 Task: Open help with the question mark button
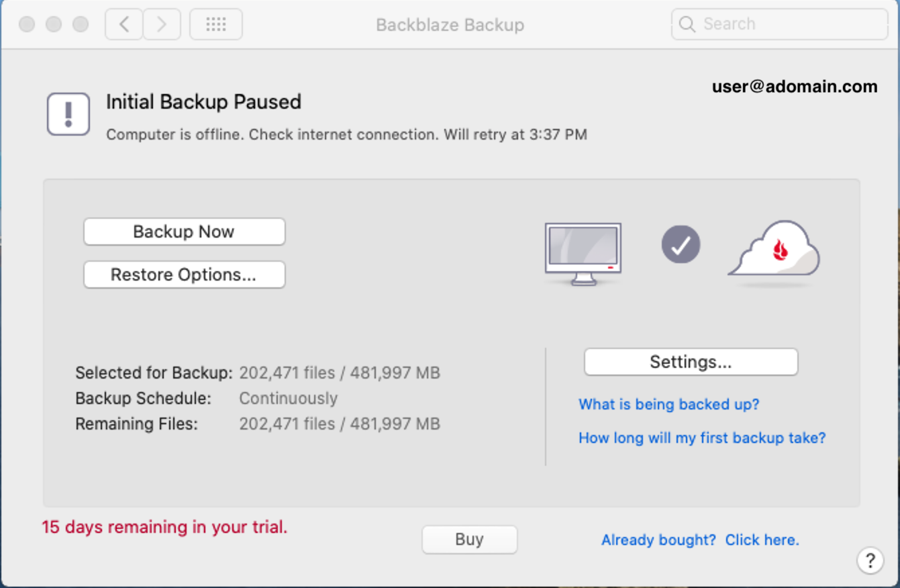pos(870,560)
